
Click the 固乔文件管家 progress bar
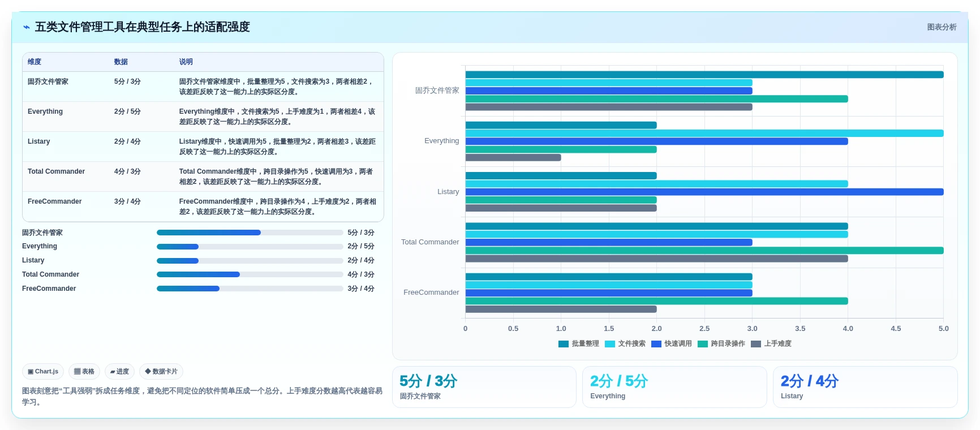pos(250,233)
